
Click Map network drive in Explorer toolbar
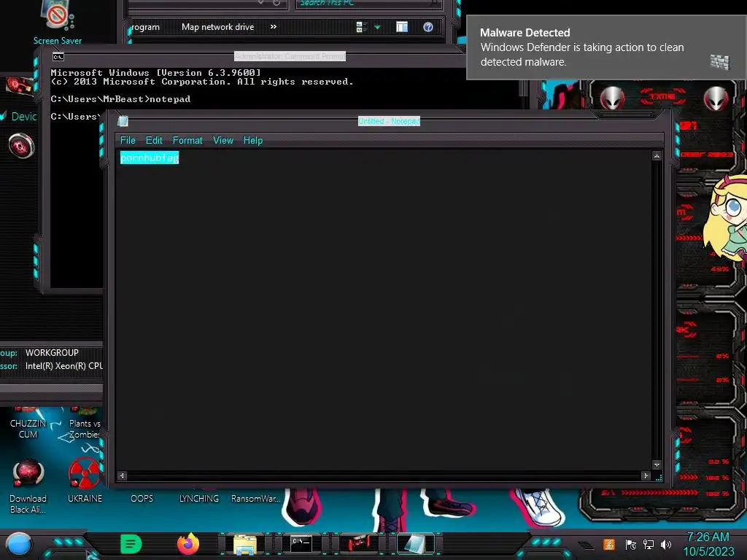(217, 27)
